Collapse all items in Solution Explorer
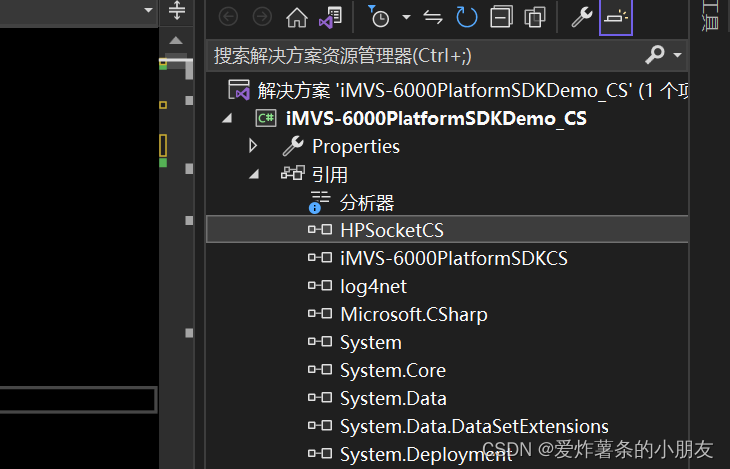730x469 pixels. (501, 17)
